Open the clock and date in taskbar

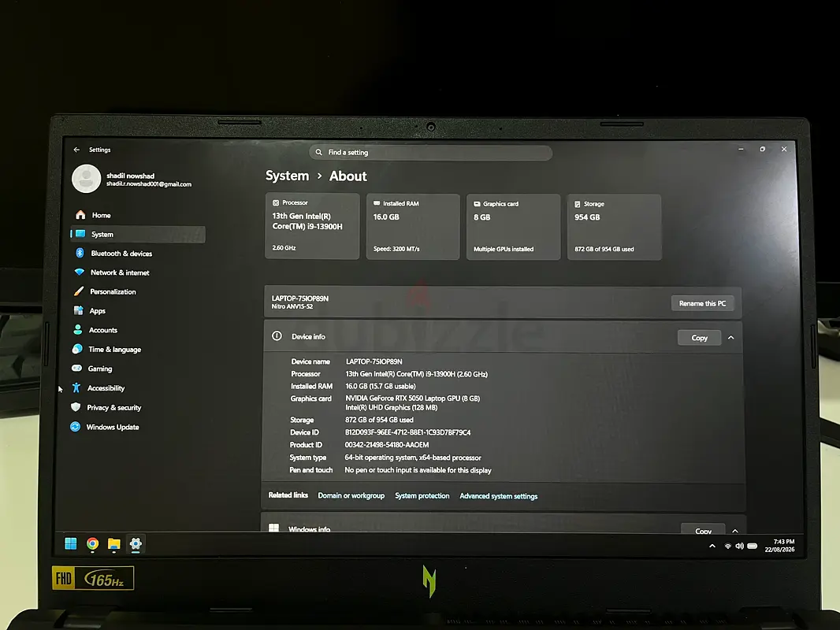779,546
